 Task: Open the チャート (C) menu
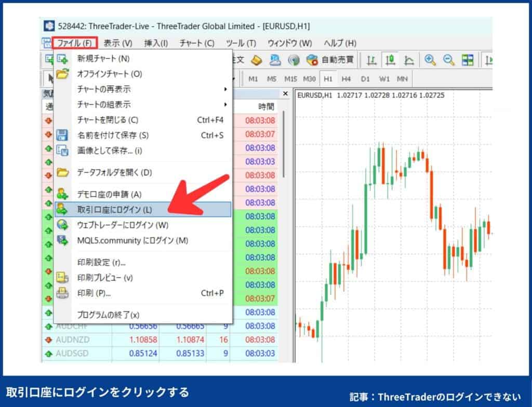click(197, 43)
